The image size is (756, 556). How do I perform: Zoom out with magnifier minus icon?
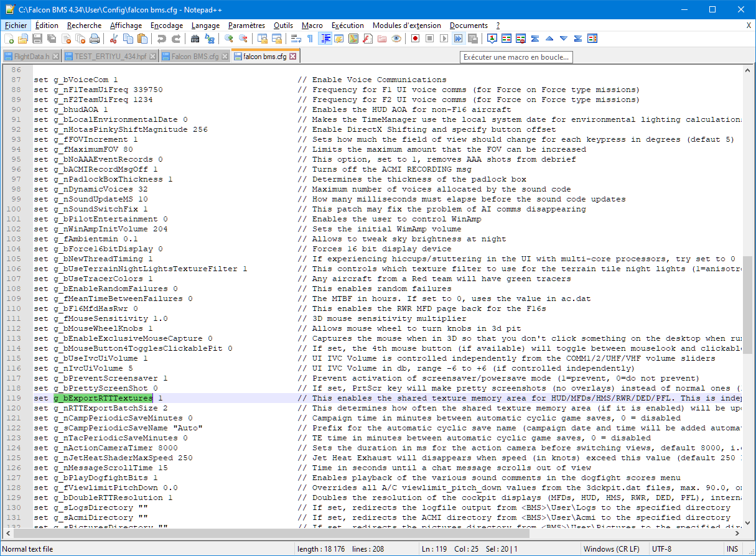[x=243, y=39]
